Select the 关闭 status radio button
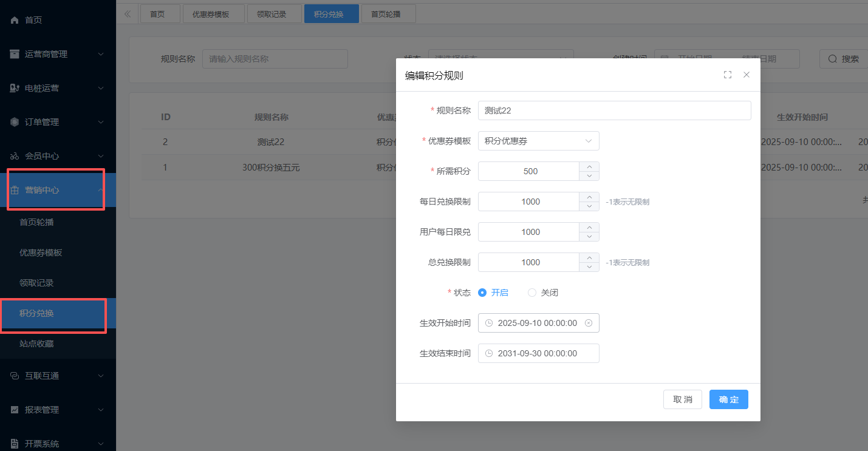The height and width of the screenshot is (451, 868). pos(532,293)
